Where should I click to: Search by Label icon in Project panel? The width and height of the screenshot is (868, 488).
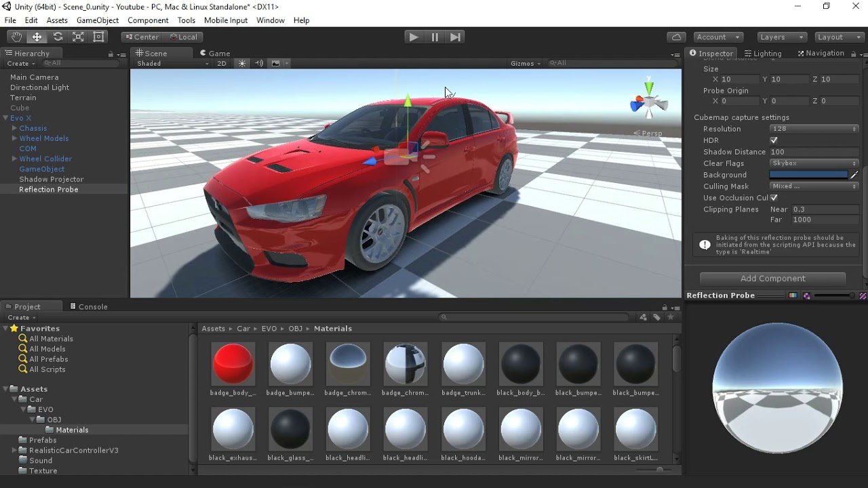(656, 317)
